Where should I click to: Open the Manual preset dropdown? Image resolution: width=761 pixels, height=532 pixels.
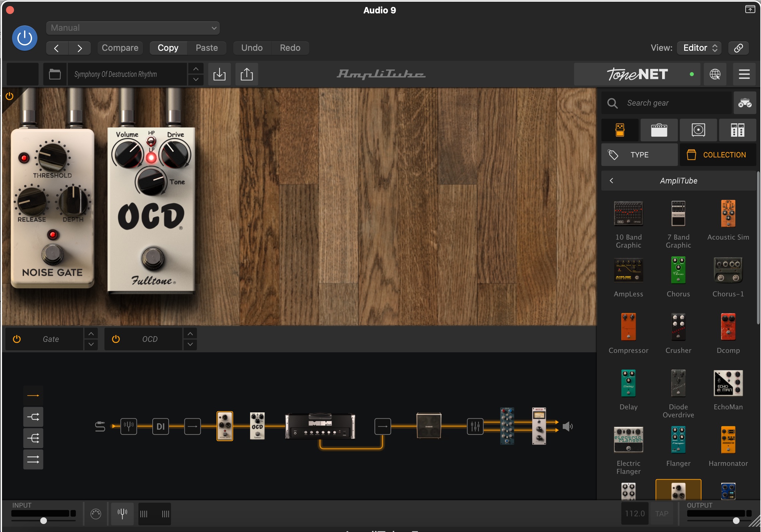pos(133,28)
